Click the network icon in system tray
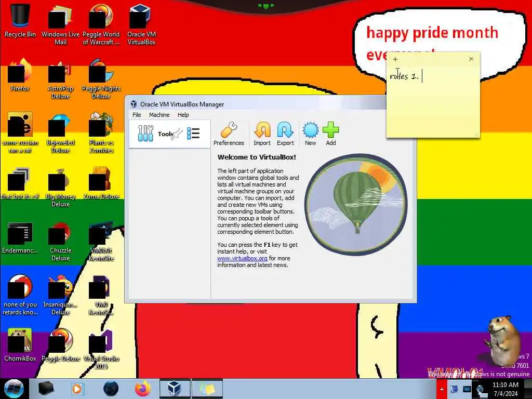This screenshot has width=532, height=399. 467,389
